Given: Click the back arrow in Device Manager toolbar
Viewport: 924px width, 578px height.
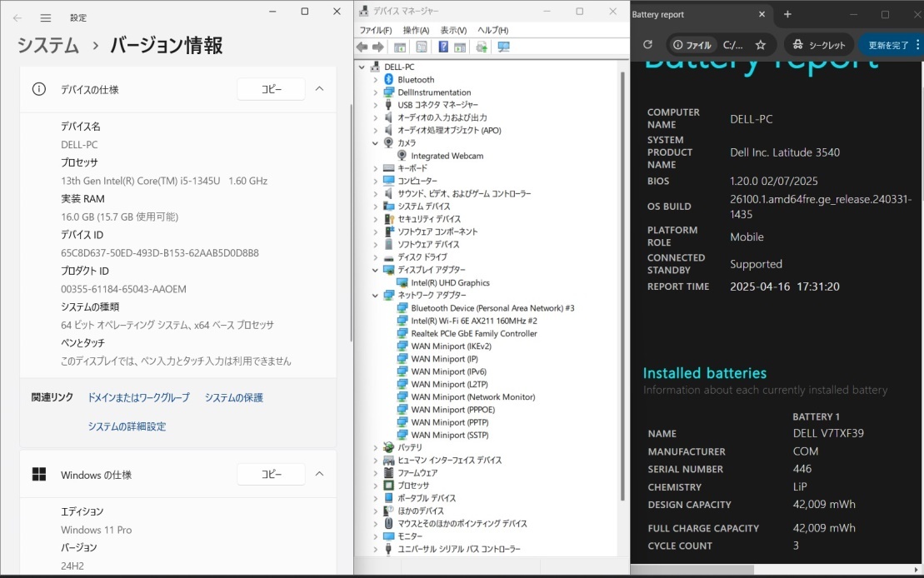Looking at the screenshot, I should click(x=362, y=47).
